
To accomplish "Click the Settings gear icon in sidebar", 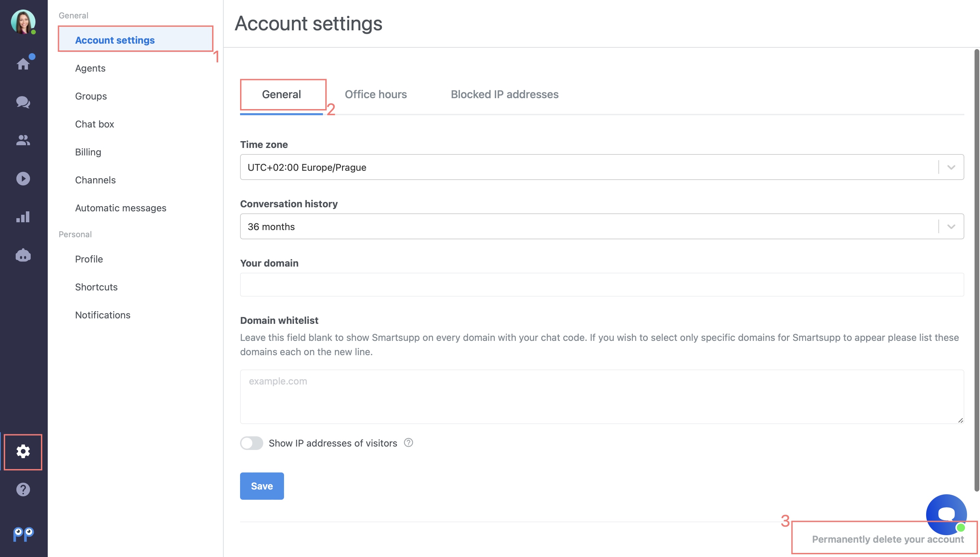I will pos(24,451).
